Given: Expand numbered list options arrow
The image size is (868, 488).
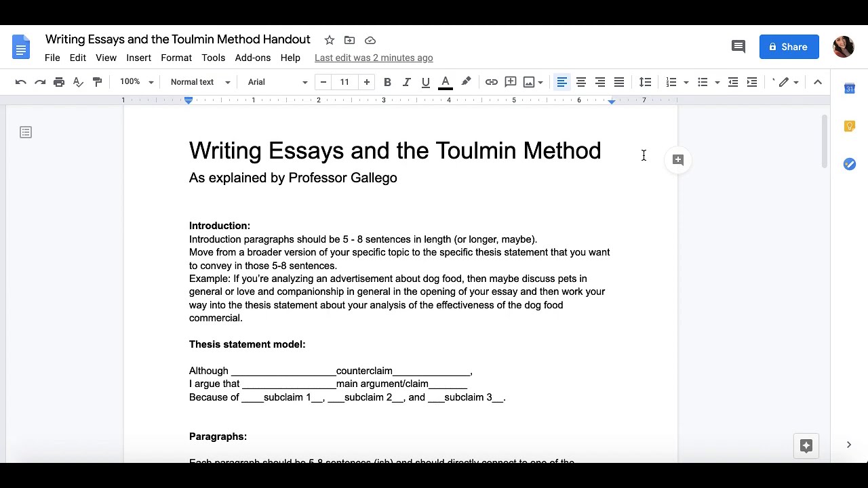Looking at the screenshot, I should point(686,83).
